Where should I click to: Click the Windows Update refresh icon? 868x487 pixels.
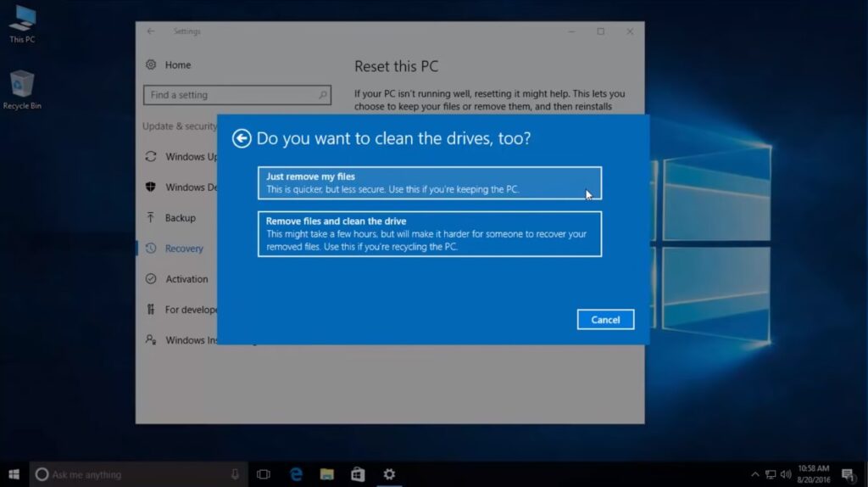point(151,156)
